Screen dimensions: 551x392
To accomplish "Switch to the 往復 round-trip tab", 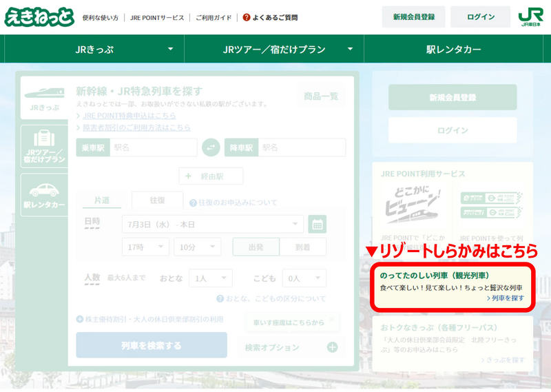I will point(157,200).
